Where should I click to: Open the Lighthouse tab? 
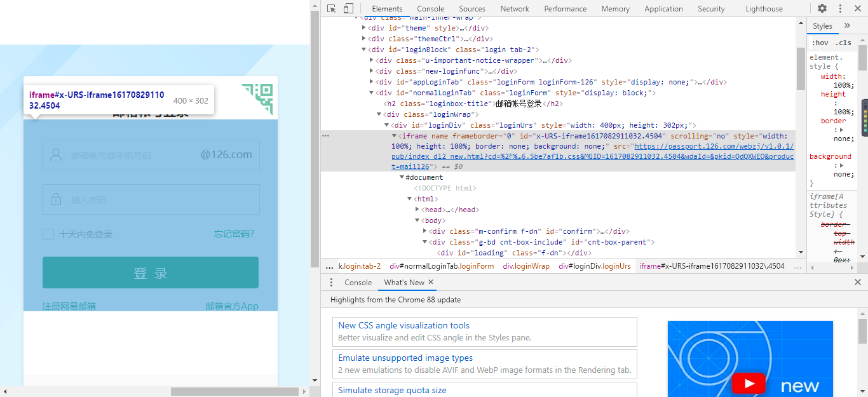pyautogui.click(x=764, y=9)
